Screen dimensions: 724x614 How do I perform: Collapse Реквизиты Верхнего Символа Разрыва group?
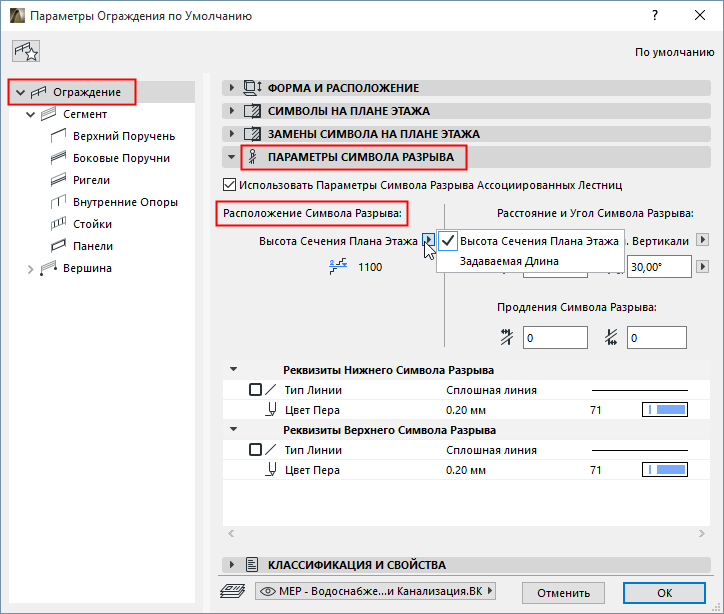(x=234, y=429)
